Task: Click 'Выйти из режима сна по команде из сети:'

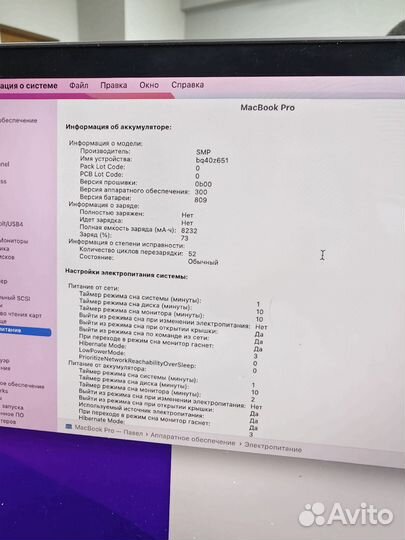Action: click(x=144, y=333)
